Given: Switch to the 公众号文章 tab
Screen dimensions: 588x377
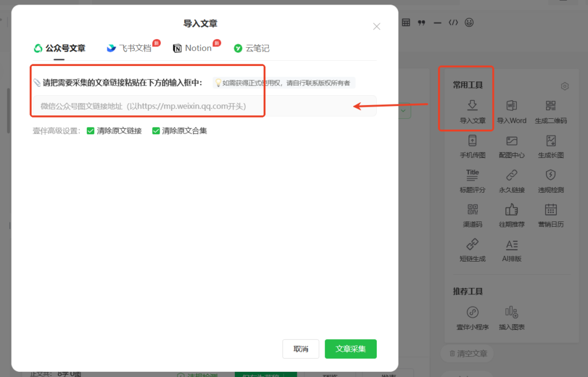Looking at the screenshot, I should [59, 48].
